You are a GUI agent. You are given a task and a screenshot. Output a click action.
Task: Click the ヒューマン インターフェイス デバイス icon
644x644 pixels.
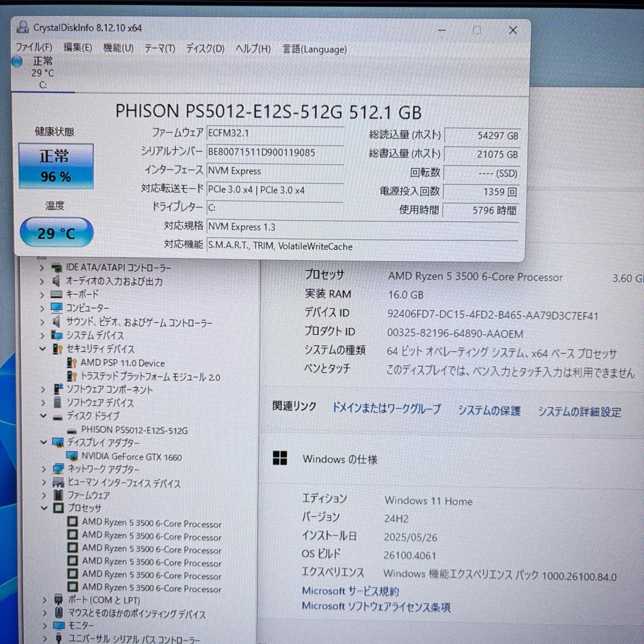pos(58,483)
